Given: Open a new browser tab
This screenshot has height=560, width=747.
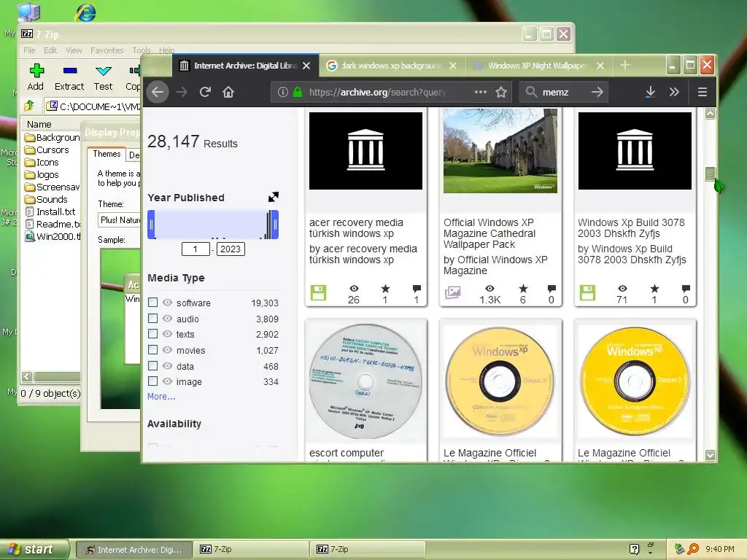Looking at the screenshot, I should tap(625, 65).
